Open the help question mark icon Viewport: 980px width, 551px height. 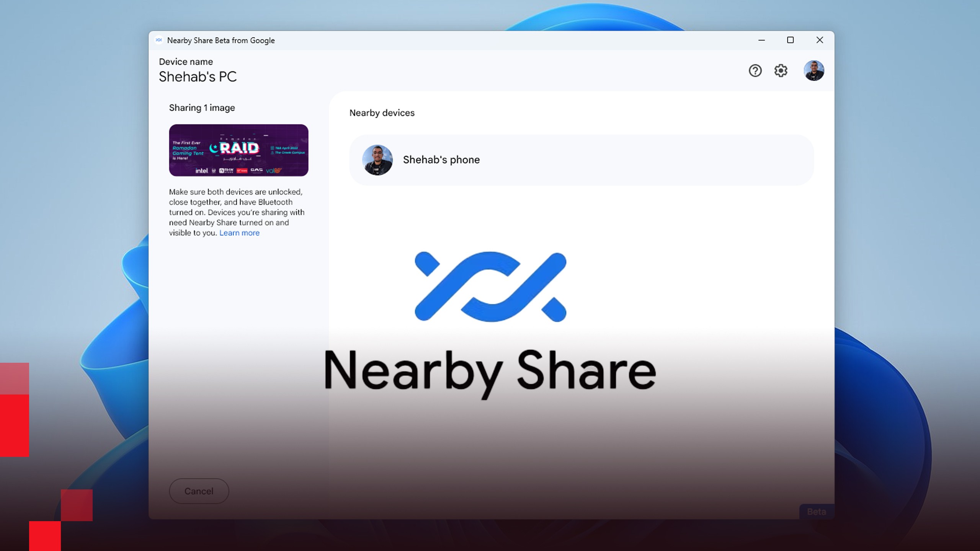(x=755, y=71)
